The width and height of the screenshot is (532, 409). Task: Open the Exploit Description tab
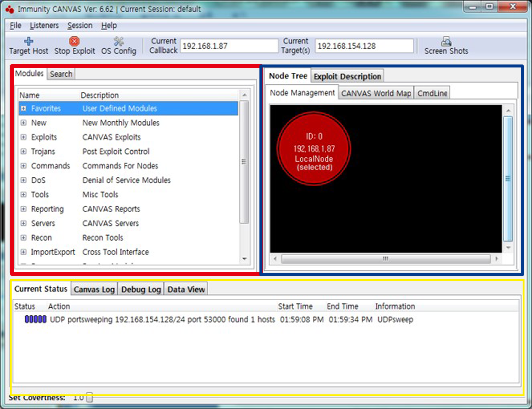348,76
